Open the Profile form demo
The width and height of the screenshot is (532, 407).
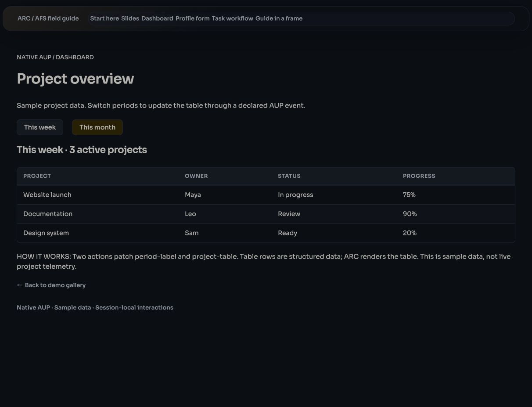(192, 18)
